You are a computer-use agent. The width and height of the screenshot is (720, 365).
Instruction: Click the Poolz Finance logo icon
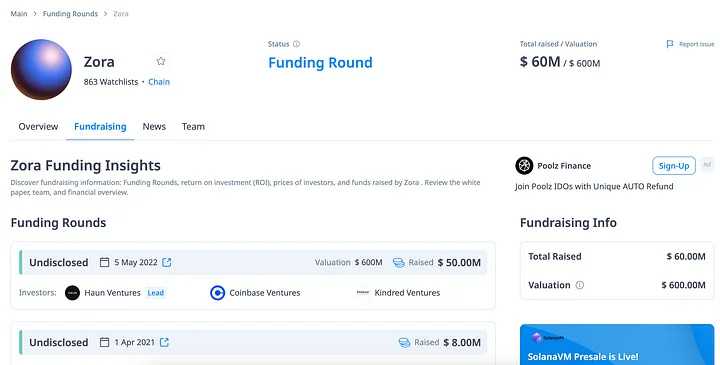click(524, 166)
